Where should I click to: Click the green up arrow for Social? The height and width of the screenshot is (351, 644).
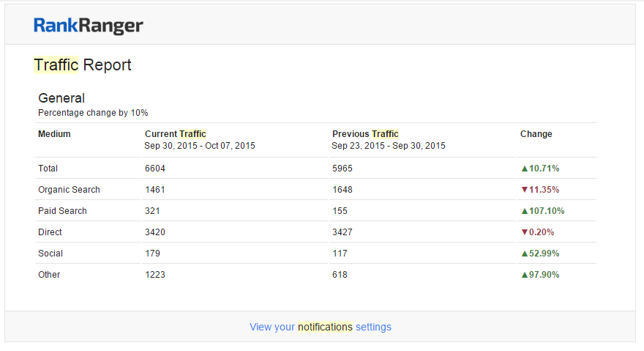(x=524, y=254)
